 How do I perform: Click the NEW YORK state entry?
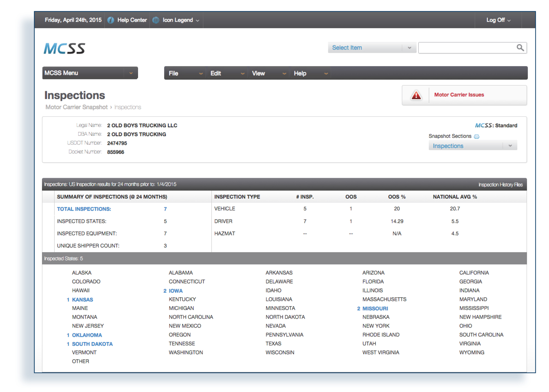(376, 326)
